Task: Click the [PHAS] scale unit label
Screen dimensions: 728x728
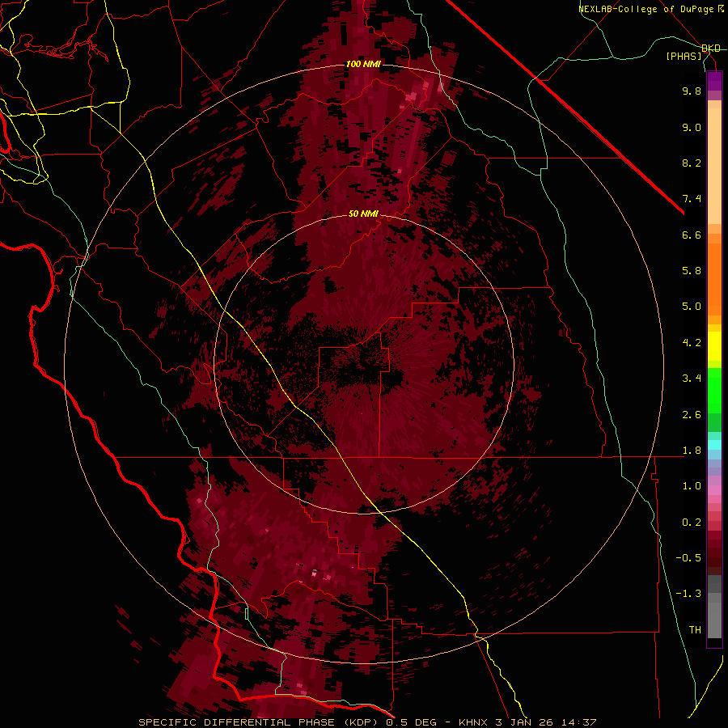Action: [x=684, y=56]
